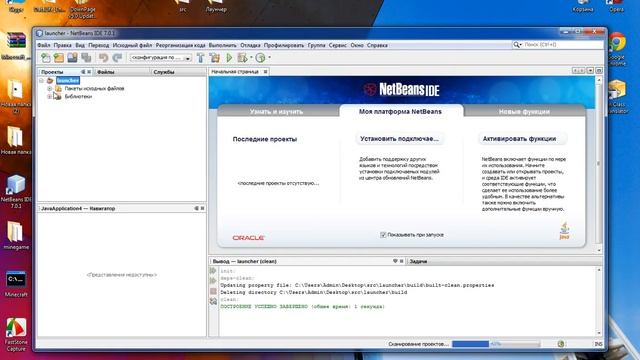Open Debug Project dropdown arrow
The image size is (640, 360).
[251, 58]
